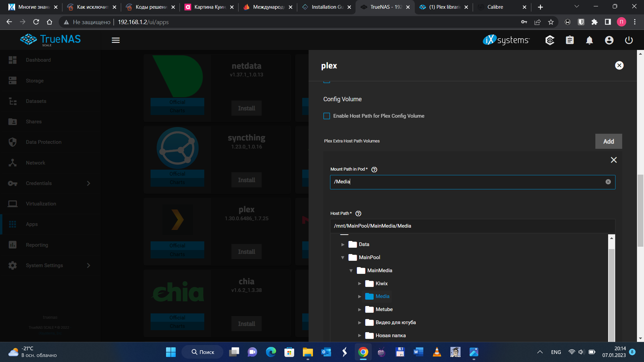Open the account settings icon
644x362 pixels.
(x=609, y=40)
